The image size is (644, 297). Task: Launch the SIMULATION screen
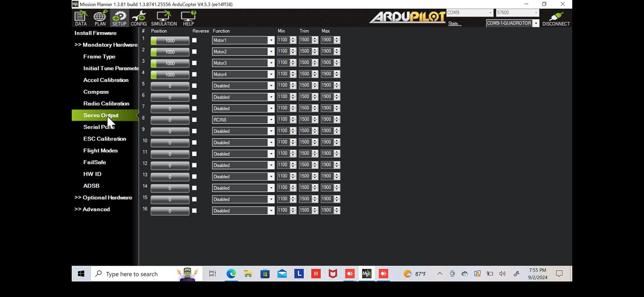163,18
